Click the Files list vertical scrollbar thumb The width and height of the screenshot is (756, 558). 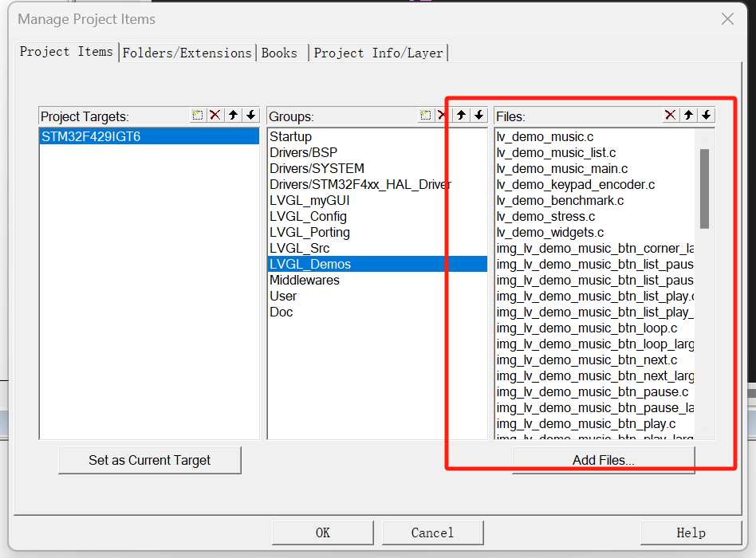tap(704, 188)
